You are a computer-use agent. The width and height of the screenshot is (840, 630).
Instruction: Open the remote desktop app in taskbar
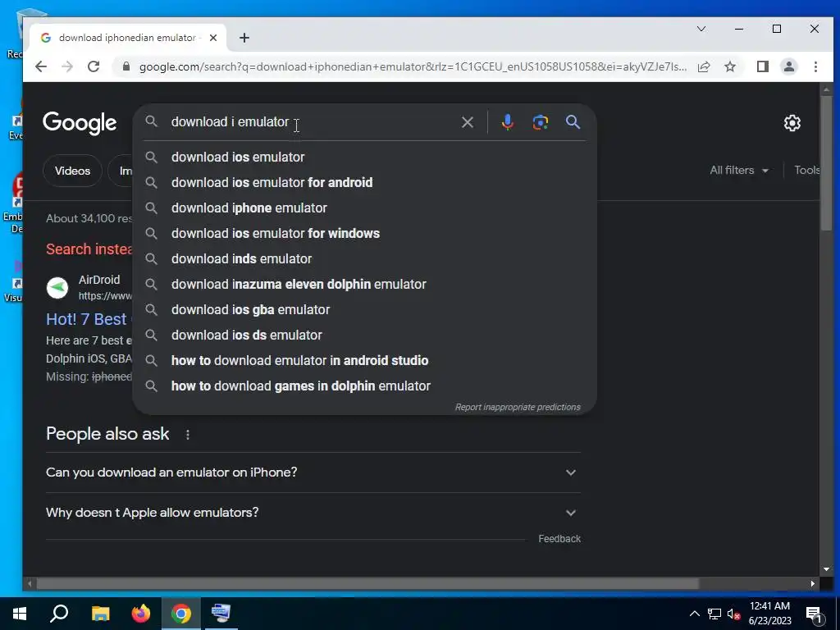[221, 614]
